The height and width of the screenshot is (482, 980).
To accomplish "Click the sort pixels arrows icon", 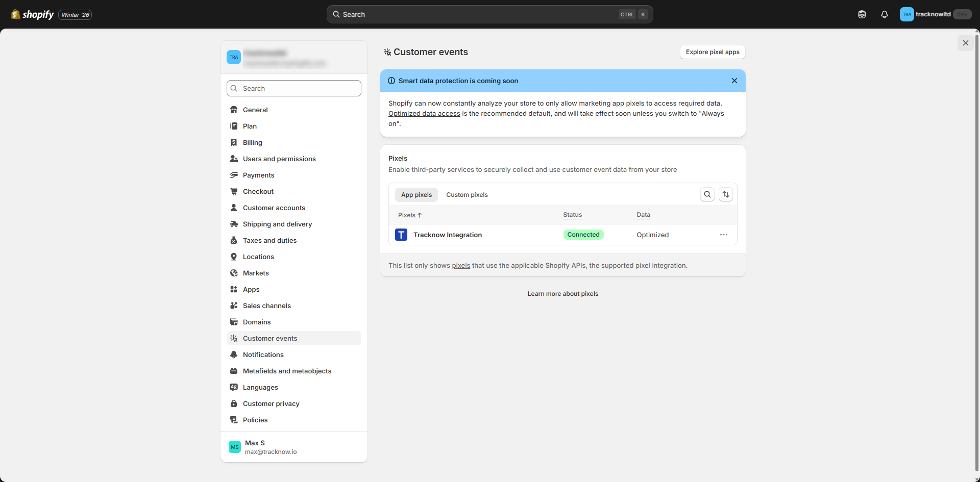I will tap(725, 194).
